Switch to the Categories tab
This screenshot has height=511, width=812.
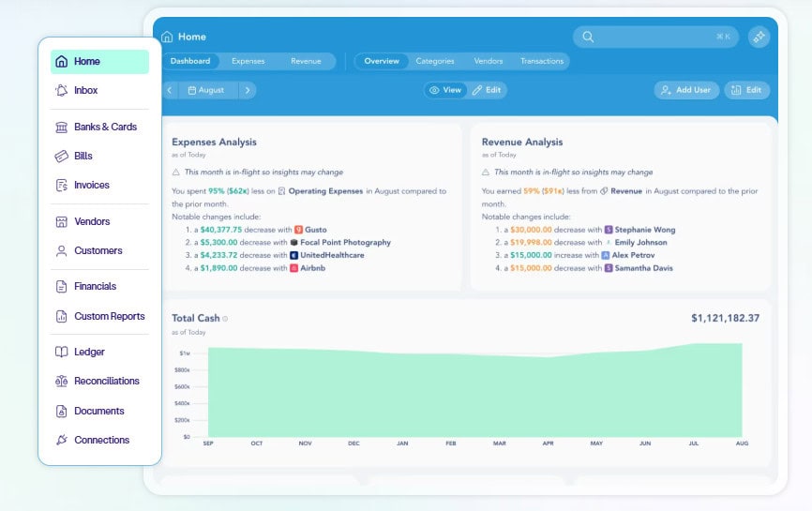[x=435, y=61]
